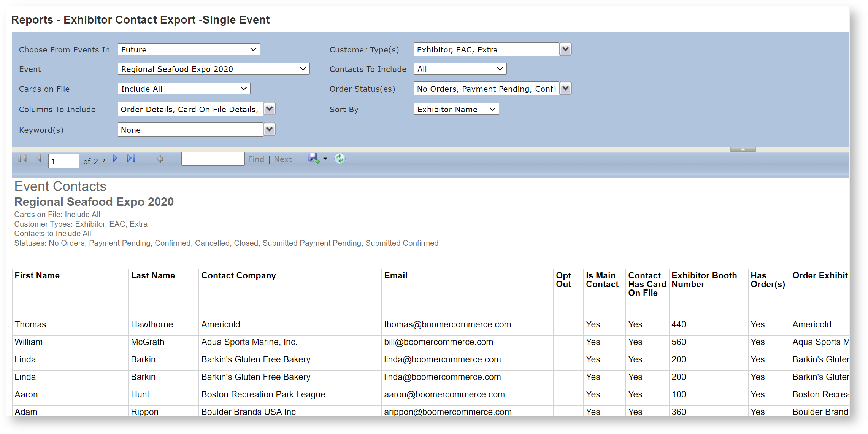The width and height of the screenshot is (868, 434).
Task: Refresh the report data
Action: [339, 159]
